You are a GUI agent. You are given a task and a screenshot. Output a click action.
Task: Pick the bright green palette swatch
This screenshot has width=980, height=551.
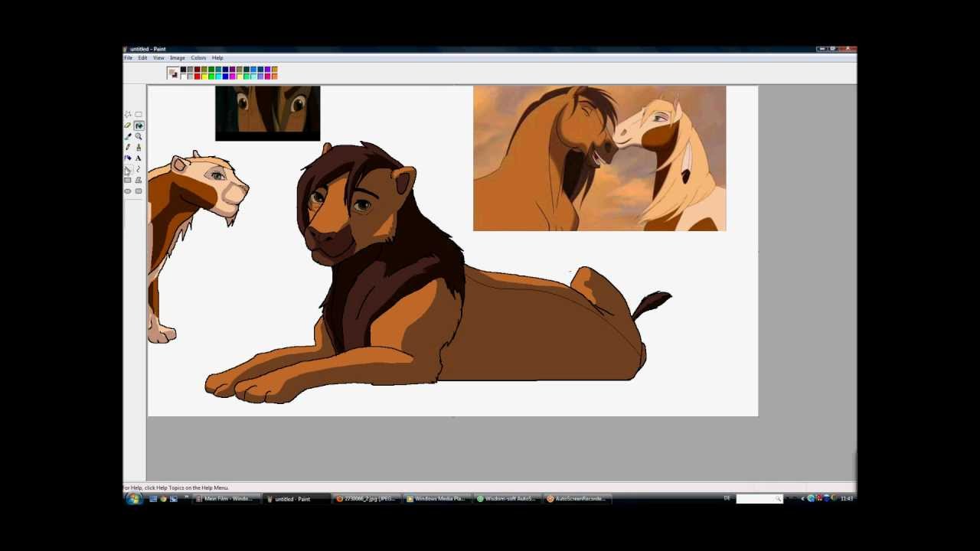tap(211, 77)
